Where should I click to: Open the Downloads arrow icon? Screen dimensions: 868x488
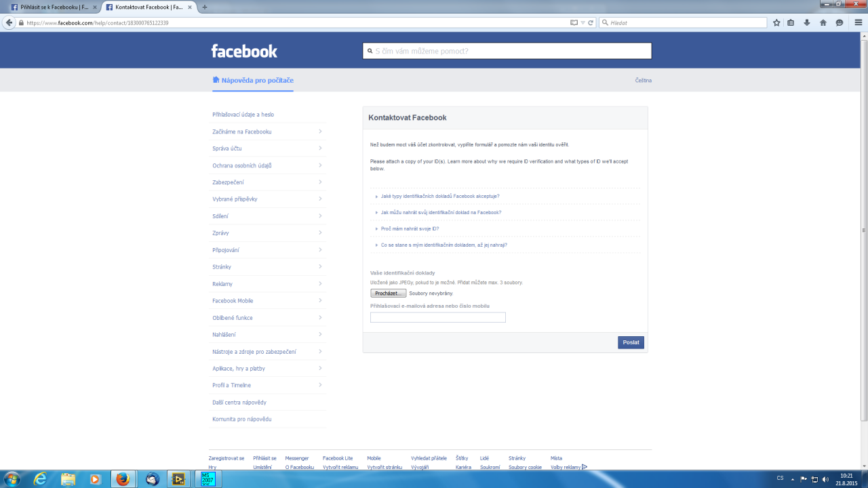click(x=807, y=22)
